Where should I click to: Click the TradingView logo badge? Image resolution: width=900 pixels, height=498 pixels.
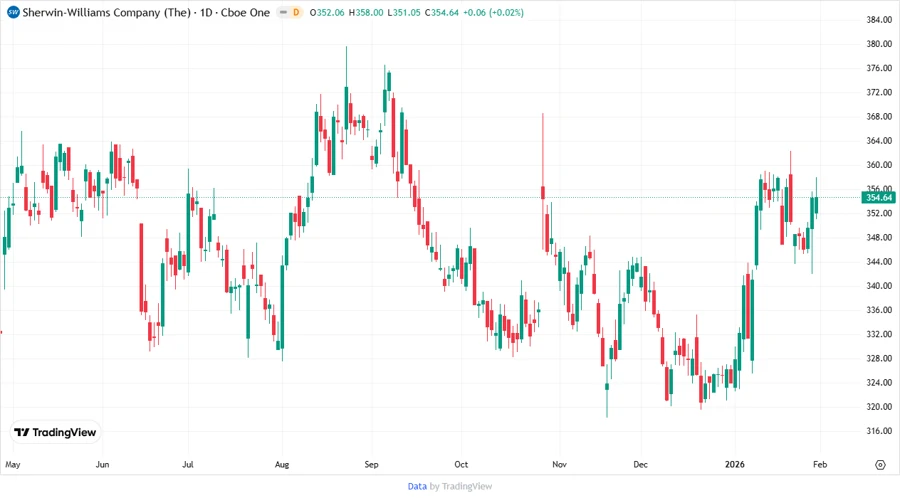[56, 432]
